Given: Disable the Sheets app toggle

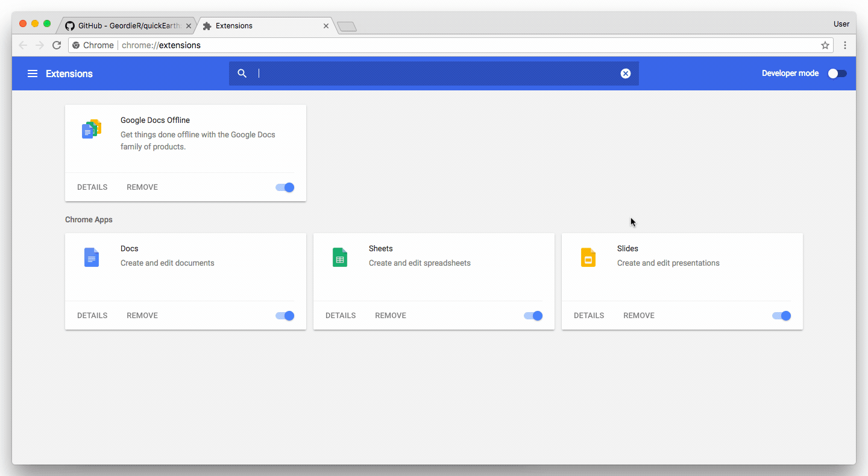Looking at the screenshot, I should click(x=533, y=316).
